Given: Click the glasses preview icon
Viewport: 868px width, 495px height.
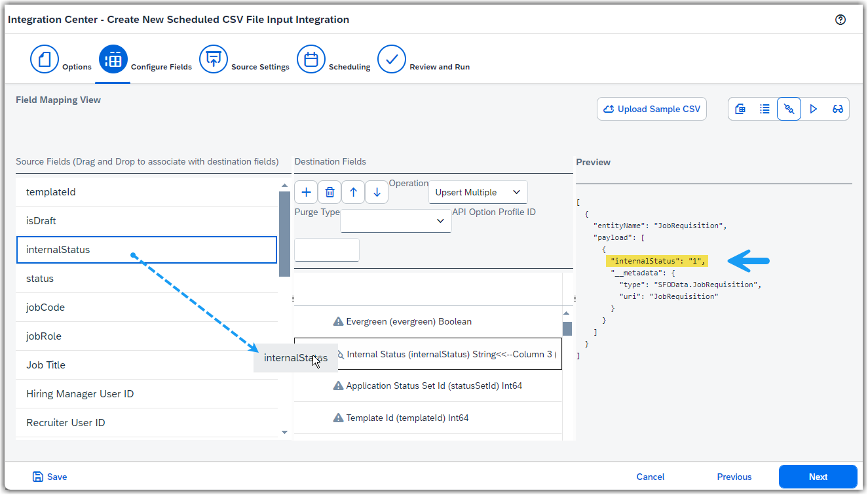Looking at the screenshot, I should tap(838, 109).
